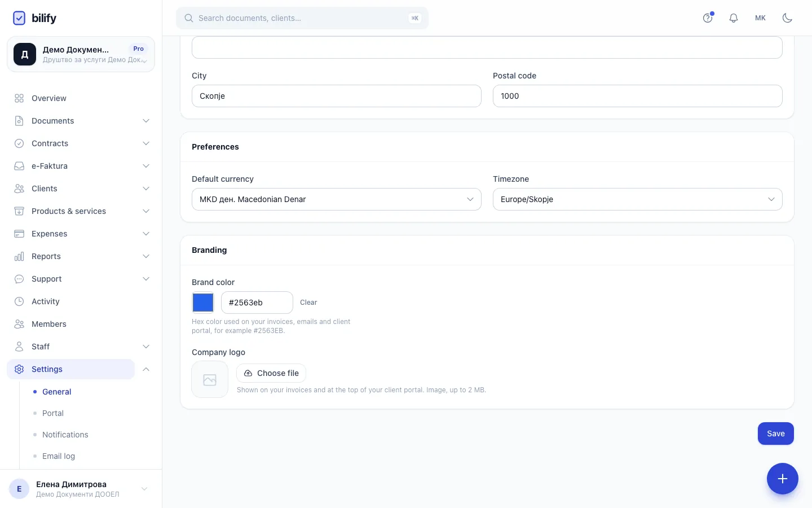Open the Default currency dropdown
Image resolution: width=812 pixels, height=508 pixels.
click(337, 199)
